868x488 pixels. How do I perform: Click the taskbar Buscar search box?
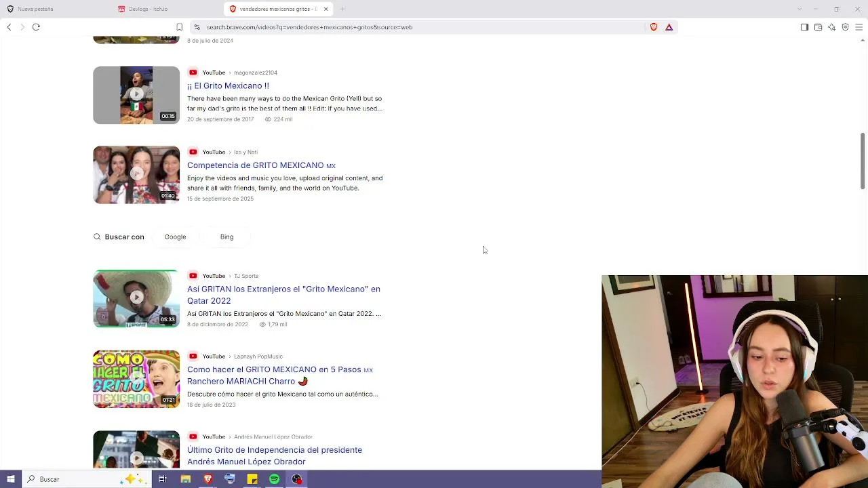click(85, 479)
